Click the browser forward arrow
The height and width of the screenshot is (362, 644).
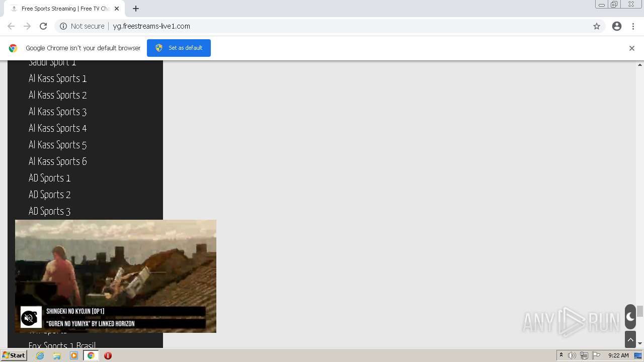click(27, 26)
